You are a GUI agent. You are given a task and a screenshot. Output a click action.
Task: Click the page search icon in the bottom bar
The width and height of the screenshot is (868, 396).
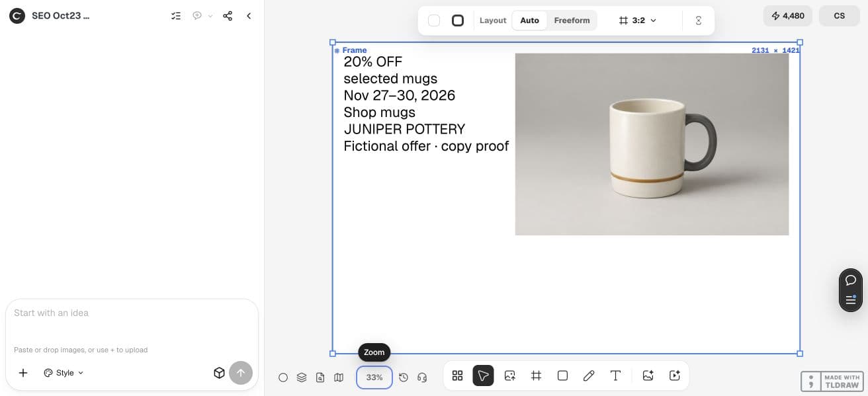[x=320, y=377]
